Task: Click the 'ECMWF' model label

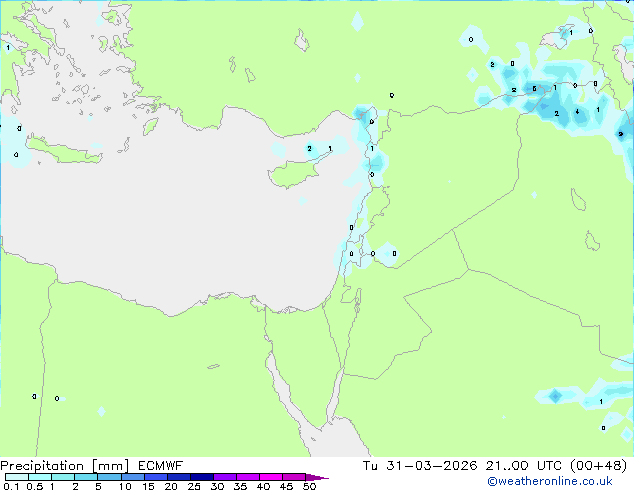Action: click(x=161, y=466)
